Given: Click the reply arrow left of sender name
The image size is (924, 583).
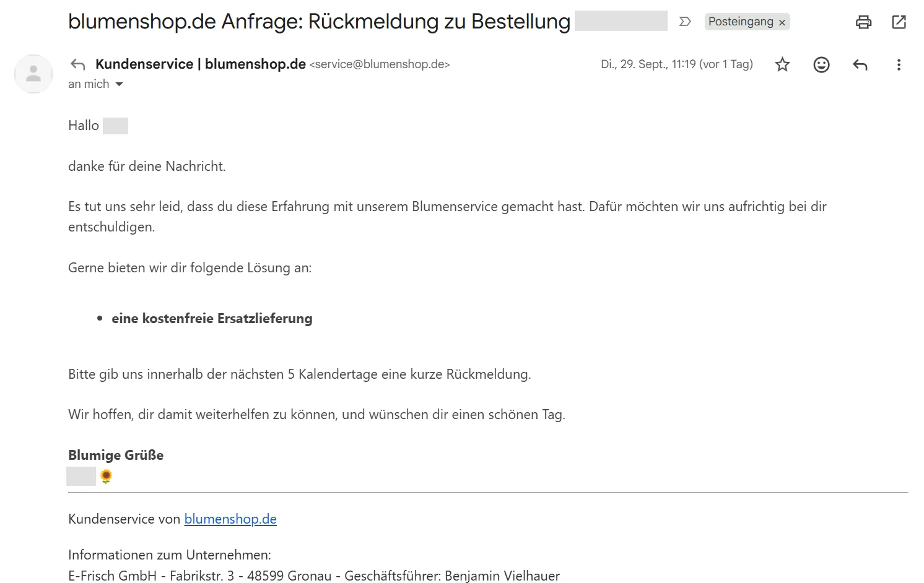Looking at the screenshot, I should pyautogui.click(x=77, y=64).
